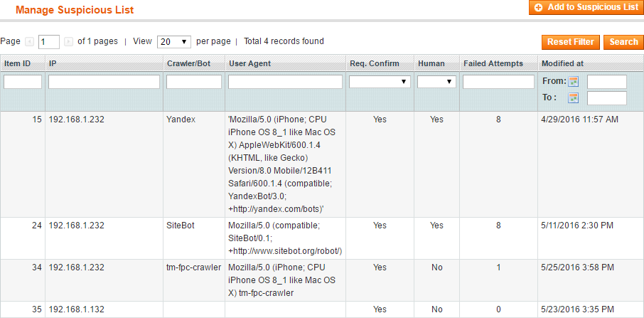This screenshot has width=644, height=318.
Task: Sort by Failed Attempts column header
Action: (x=493, y=64)
